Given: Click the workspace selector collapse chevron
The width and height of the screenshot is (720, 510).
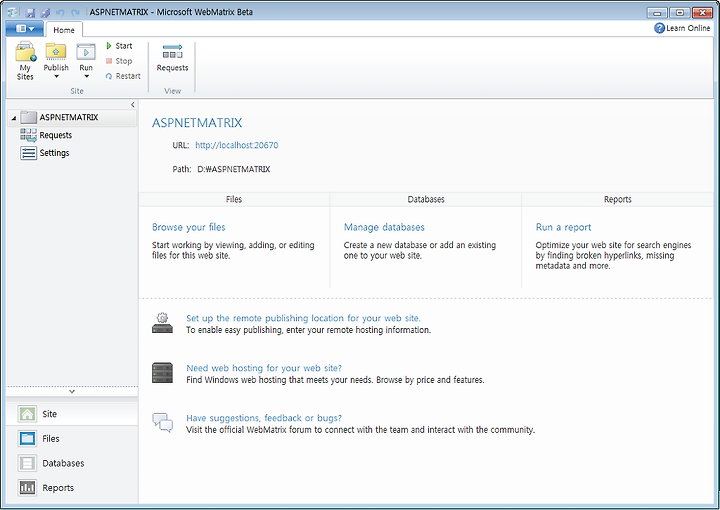Looking at the screenshot, I should tap(72, 392).
